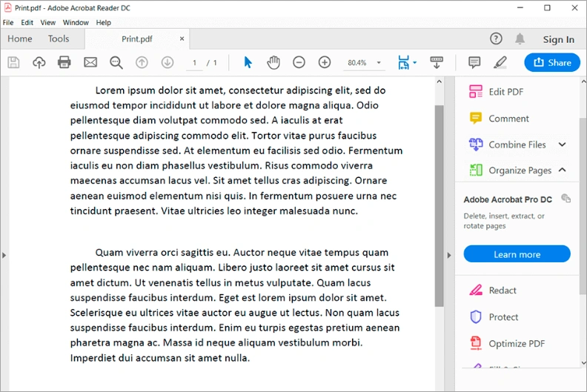Open zoom level dropdown arrow
This screenshot has width=587, height=392.
(379, 62)
